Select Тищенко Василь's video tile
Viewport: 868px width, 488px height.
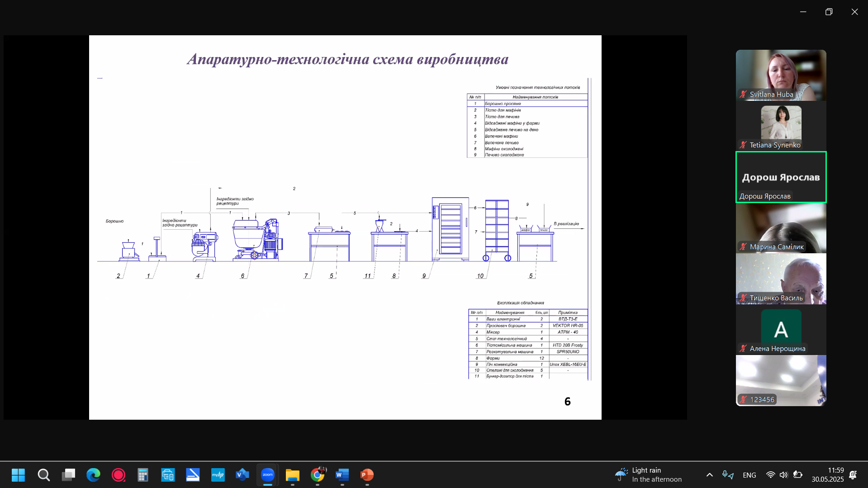(781, 279)
